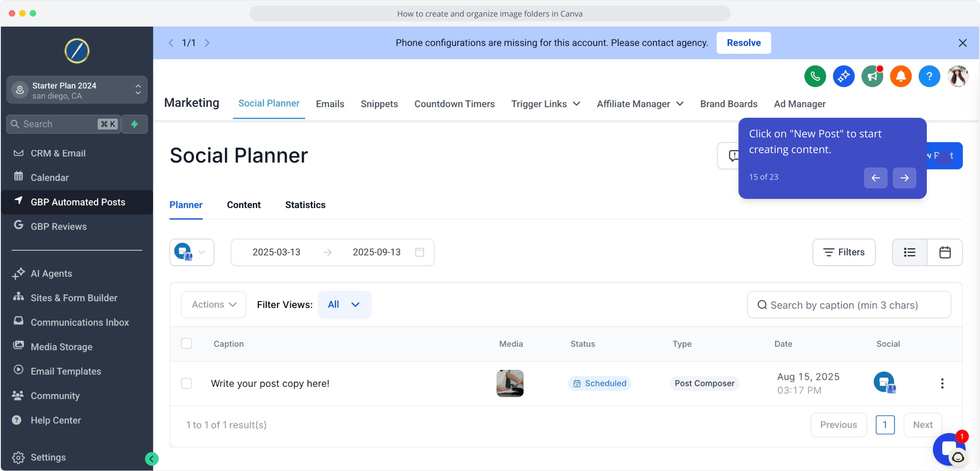Switch to the Social Planner tab
Image resolution: width=980 pixels, height=471 pixels.
click(269, 103)
